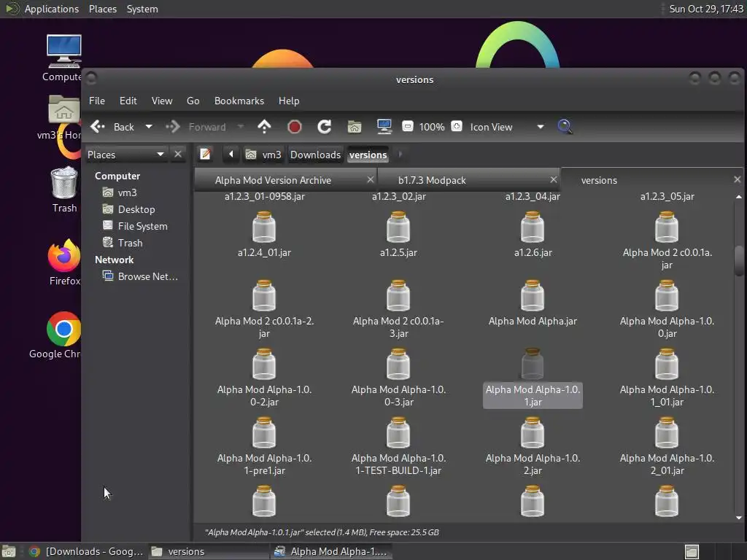Screen dimensions: 747x560
Task: Select the Alpha Mod Alpha.jar icon
Action: pyautogui.click(x=533, y=296)
